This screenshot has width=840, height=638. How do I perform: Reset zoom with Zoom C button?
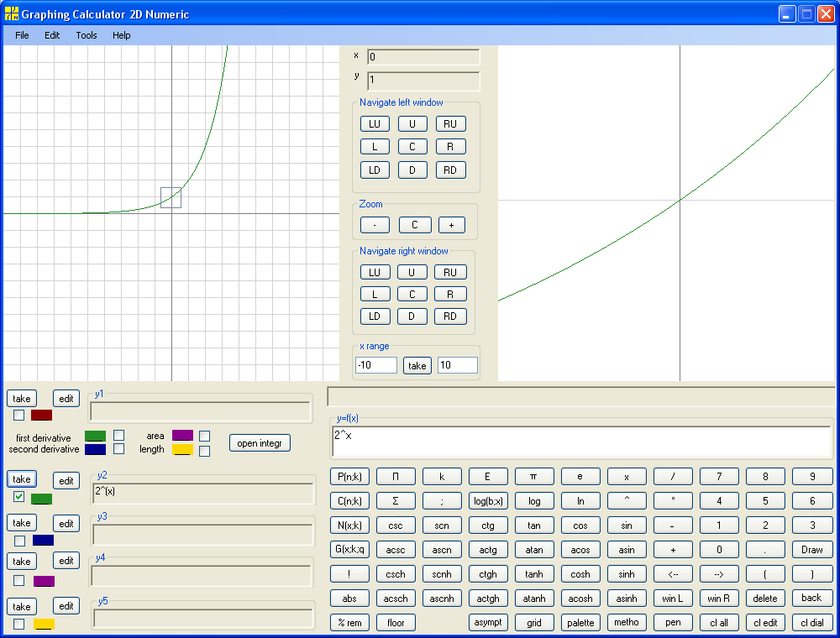415,225
